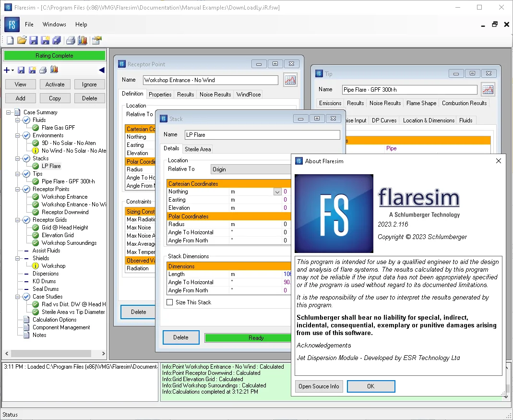Screen dimensions: 513x420
Task: Toggle the Receptor Grids check circle
Action: tap(26, 220)
